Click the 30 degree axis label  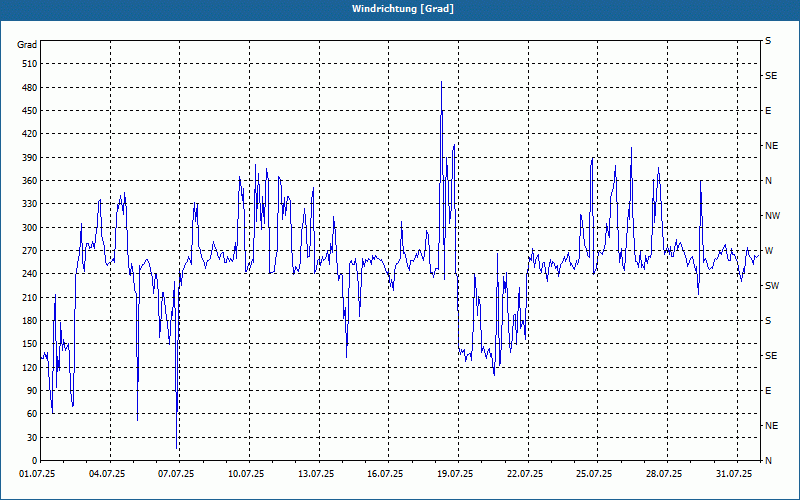(32, 437)
